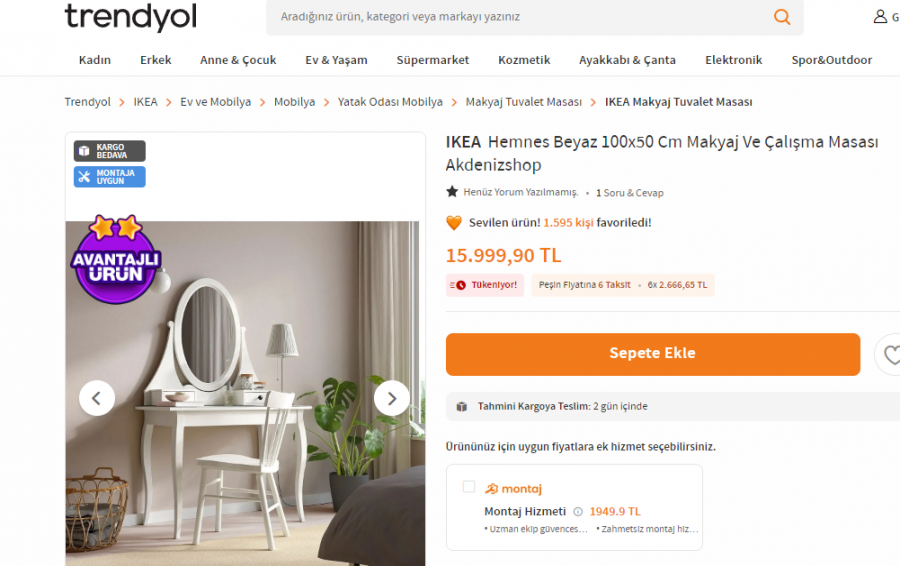Enable the Montaj Hizmeti checkbox

coord(469,487)
